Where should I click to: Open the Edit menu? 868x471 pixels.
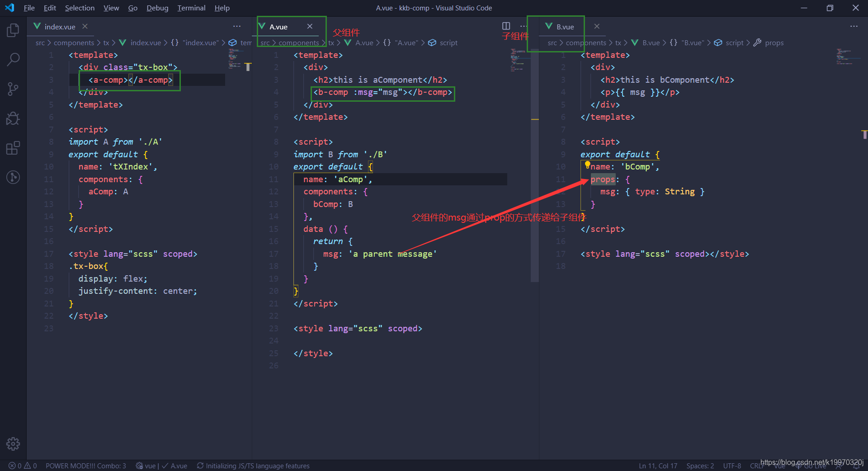pyautogui.click(x=50, y=8)
